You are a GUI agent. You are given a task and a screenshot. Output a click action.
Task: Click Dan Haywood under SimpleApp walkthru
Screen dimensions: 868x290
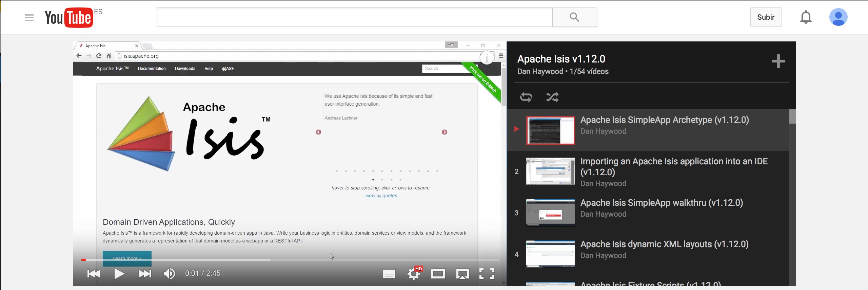point(603,214)
